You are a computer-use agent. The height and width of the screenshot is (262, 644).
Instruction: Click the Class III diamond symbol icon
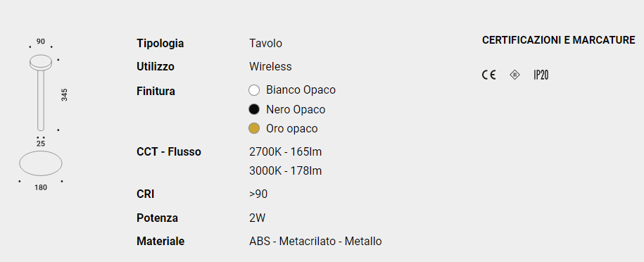click(x=514, y=75)
